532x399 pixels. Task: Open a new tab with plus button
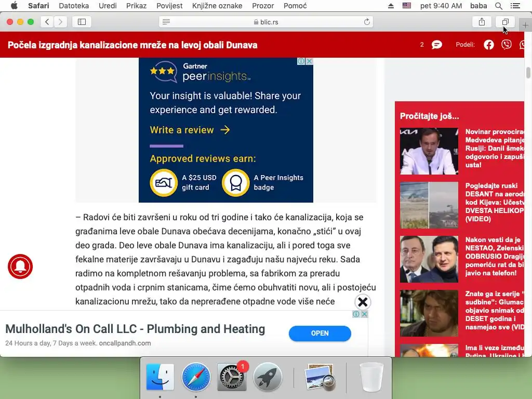pos(525,25)
